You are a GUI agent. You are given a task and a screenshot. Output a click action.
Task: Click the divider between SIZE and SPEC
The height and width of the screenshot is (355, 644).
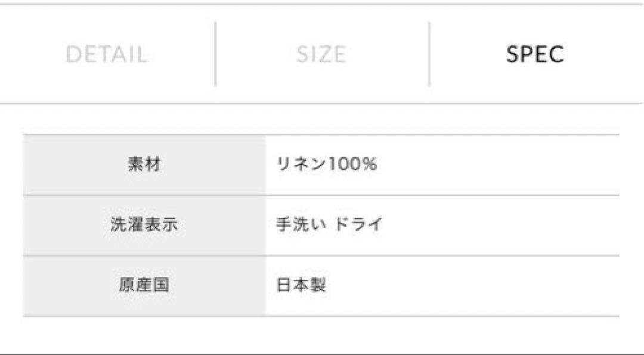coord(429,54)
